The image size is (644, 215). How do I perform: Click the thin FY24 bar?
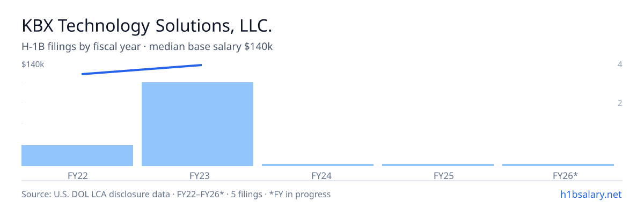pyautogui.click(x=318, y=164)
